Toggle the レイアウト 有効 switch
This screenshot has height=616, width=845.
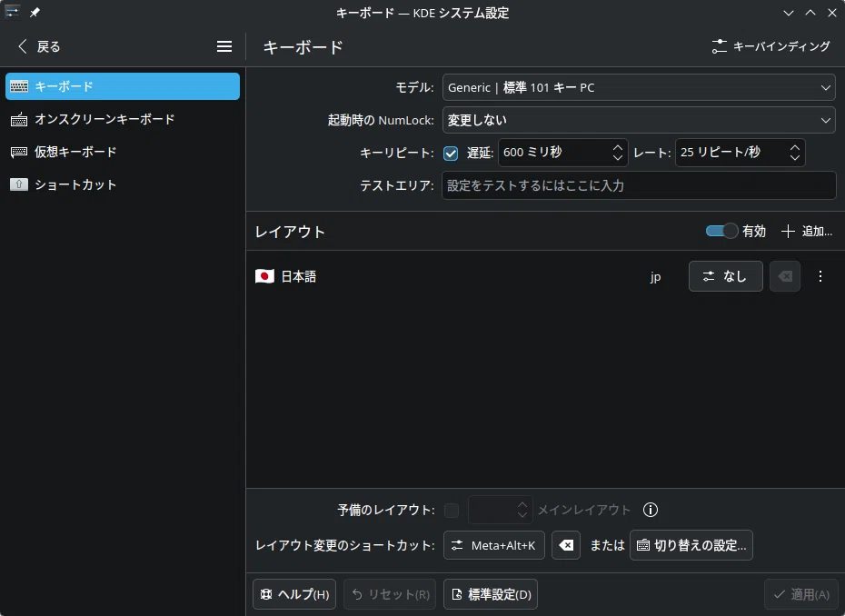tap(721, 231)
